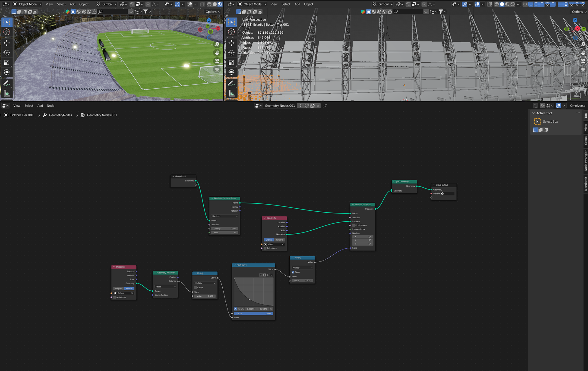
Task: Open operation dropdown on 1.300 Multiply node
Action: click(302, 268)
